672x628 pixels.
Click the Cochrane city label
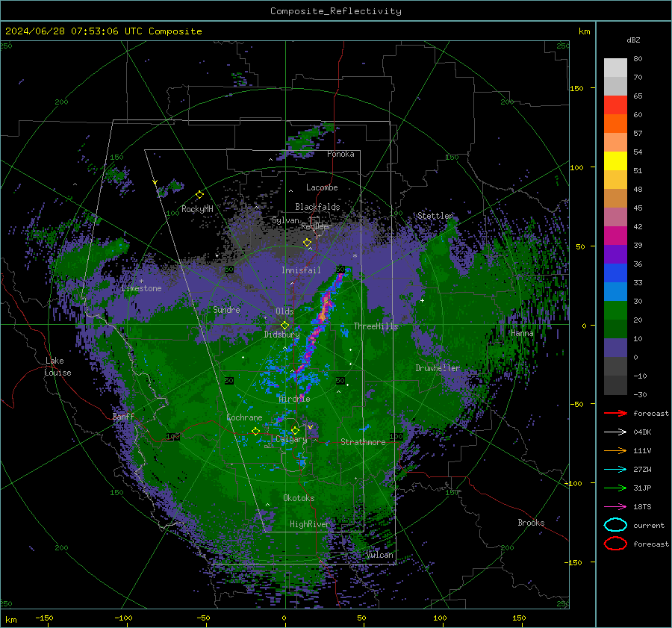coord(244,417)
